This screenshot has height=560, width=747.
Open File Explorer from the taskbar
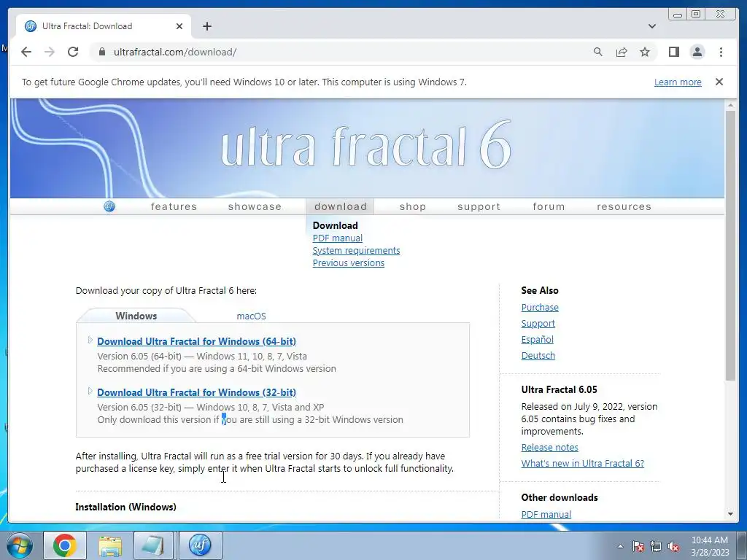[x=109, y=545]
